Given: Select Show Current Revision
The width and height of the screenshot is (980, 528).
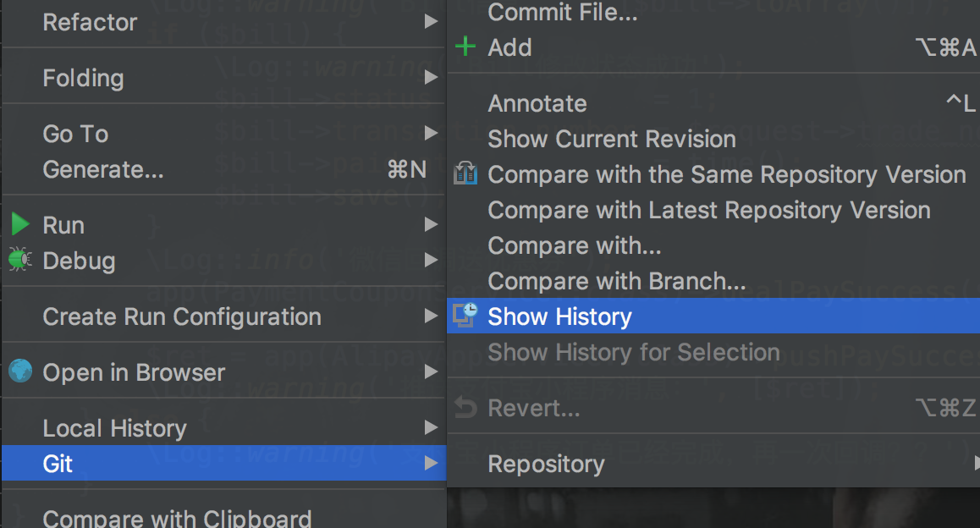Looking at the screenshot, I should (x=611, y=139).
